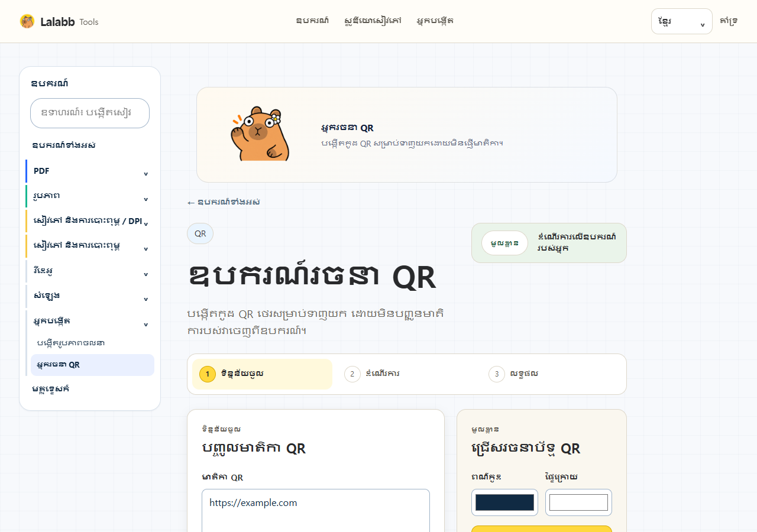This screenshot has height=532, width=757.
Task: Open ឧបករណ៍ទាំងអស់ in the sidebar
Action: tap(64, 145)
